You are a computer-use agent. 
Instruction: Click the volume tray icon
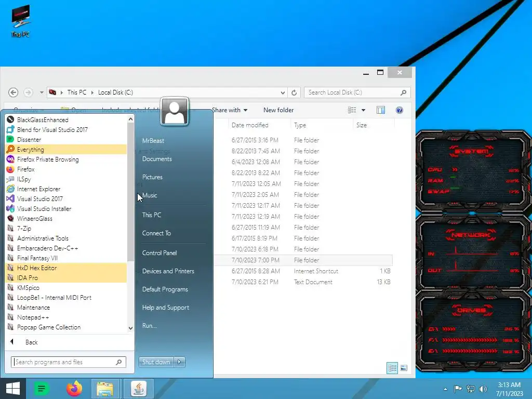pyautogui.click(x=483, y=389)
